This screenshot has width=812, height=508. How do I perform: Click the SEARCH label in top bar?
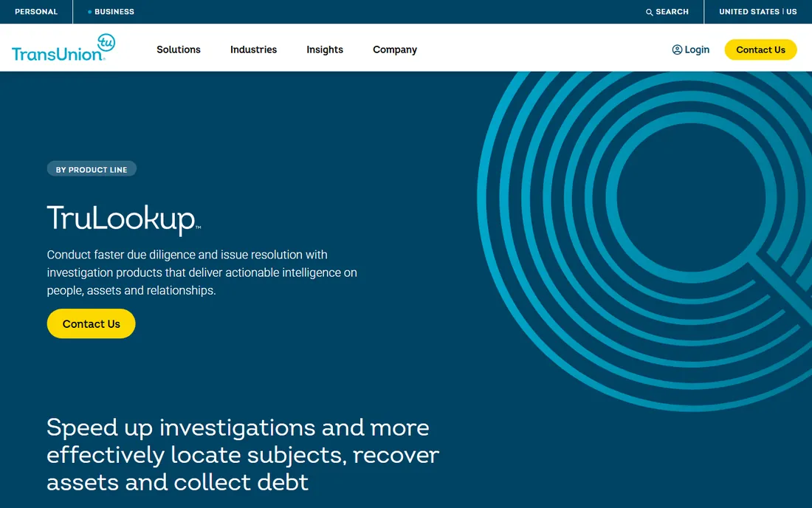(672, 11)
